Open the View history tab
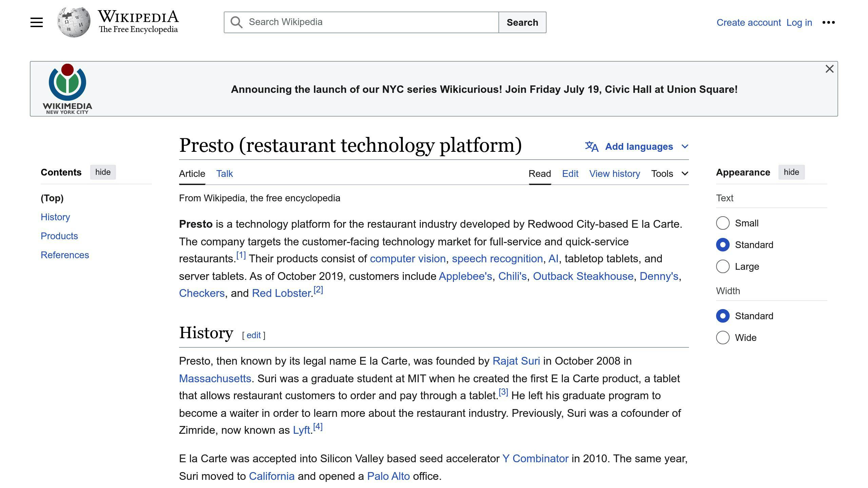868x488 pixels. pos(614,174)
